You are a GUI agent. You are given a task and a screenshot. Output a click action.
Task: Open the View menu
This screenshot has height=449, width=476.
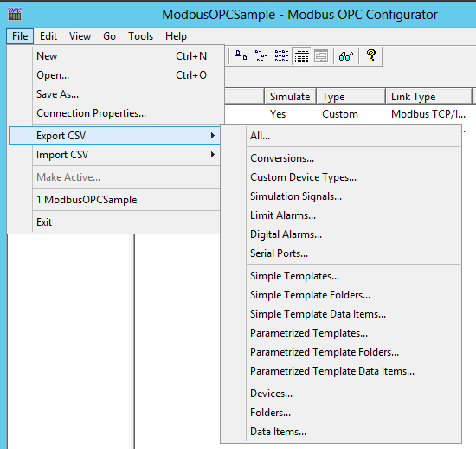tap(80, 36)
